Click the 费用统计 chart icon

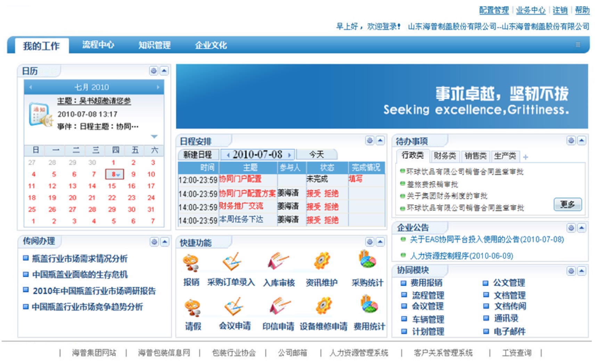369,305
